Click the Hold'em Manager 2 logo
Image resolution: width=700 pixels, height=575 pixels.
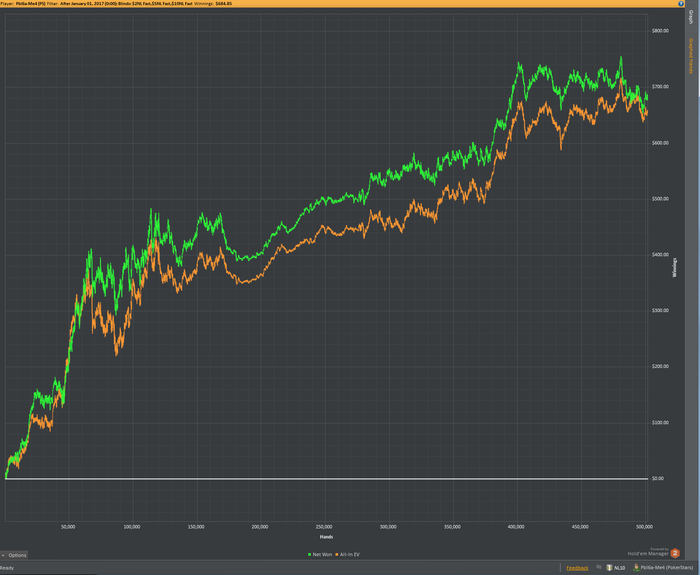click(x=675, y=553)
